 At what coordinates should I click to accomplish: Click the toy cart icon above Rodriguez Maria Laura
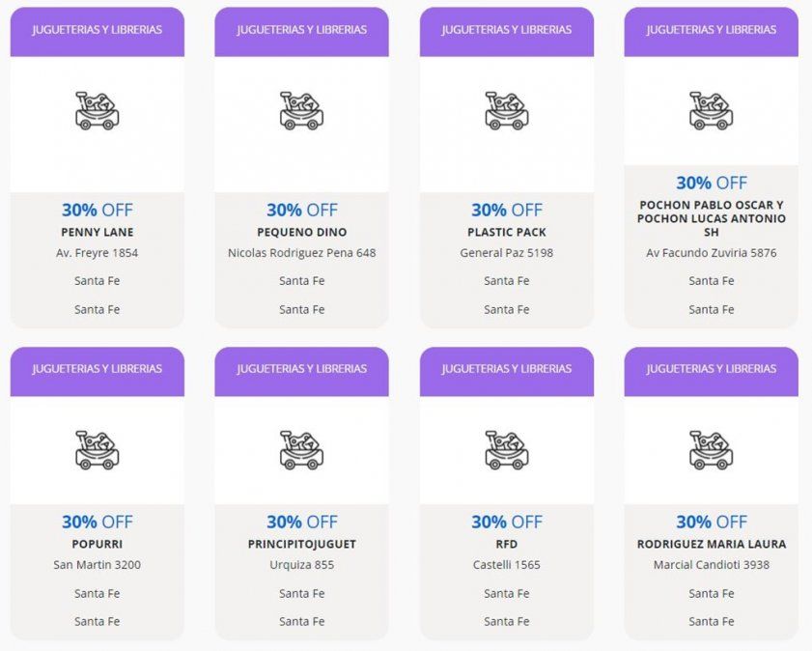pyautogui.click(x=711, y=450)
